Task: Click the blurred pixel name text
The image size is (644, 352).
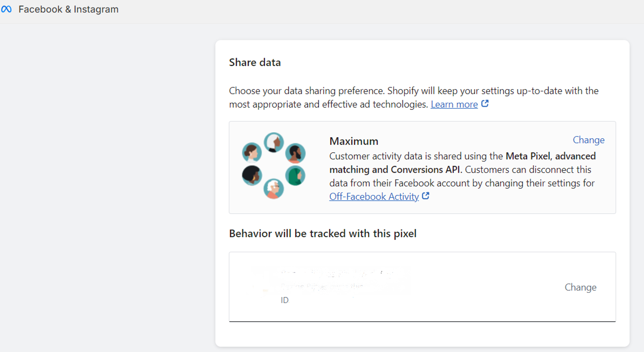Action: coord(337,273)
